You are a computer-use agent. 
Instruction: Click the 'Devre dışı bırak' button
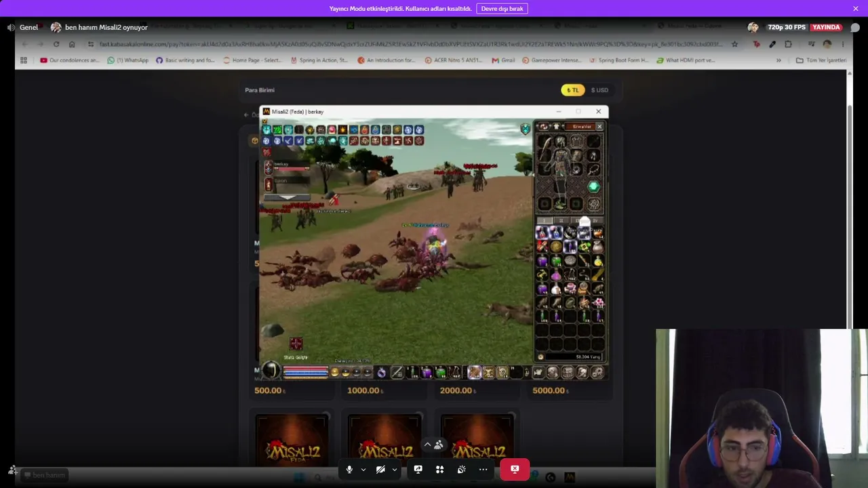point(502,9)
